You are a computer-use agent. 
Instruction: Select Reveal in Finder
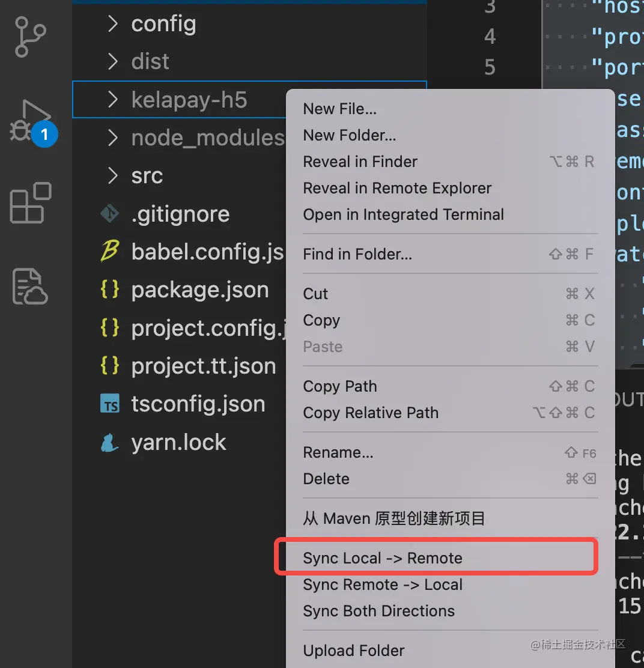click(x=450, y=162)
